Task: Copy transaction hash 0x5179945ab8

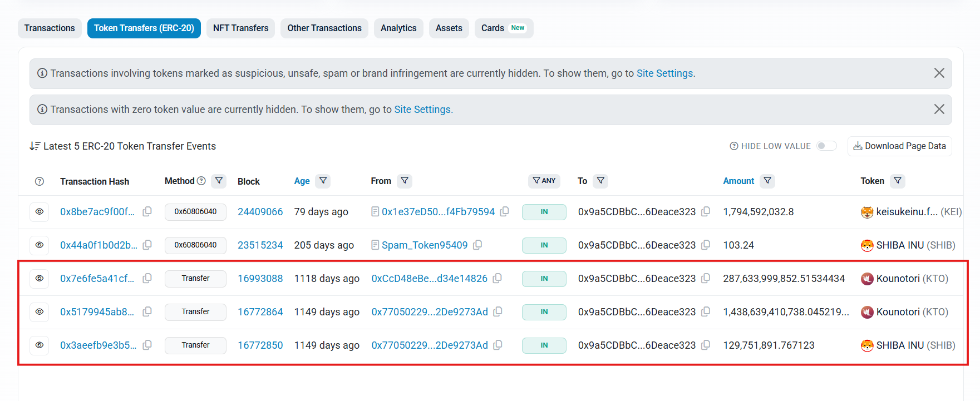Action: [x=147, y=311]
